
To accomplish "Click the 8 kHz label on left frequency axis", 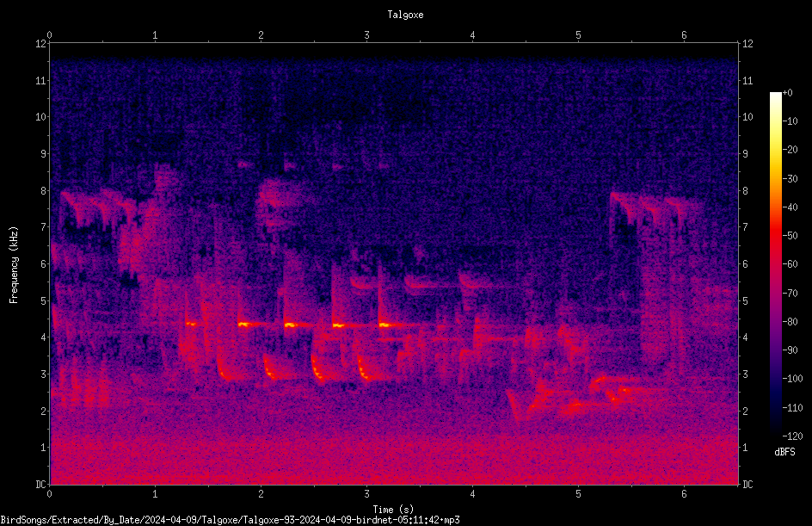I will tap(41, 191).
